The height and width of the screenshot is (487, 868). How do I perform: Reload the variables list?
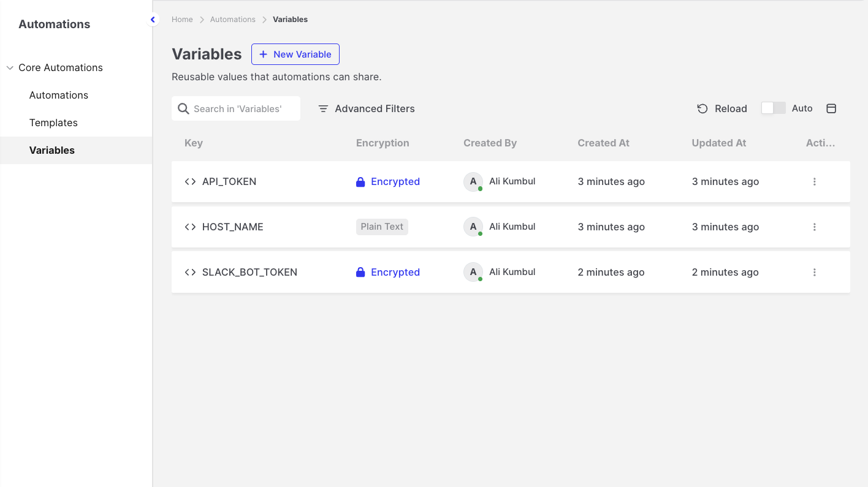722,108
